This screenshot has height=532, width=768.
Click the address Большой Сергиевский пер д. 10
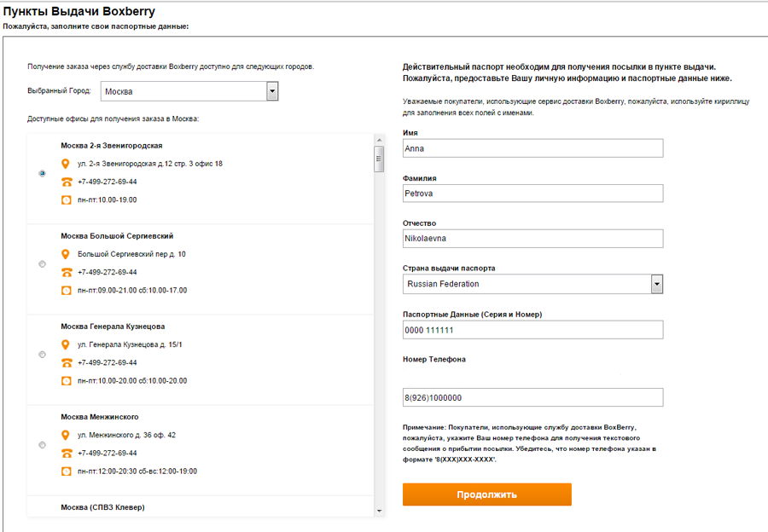click(131, 254)
